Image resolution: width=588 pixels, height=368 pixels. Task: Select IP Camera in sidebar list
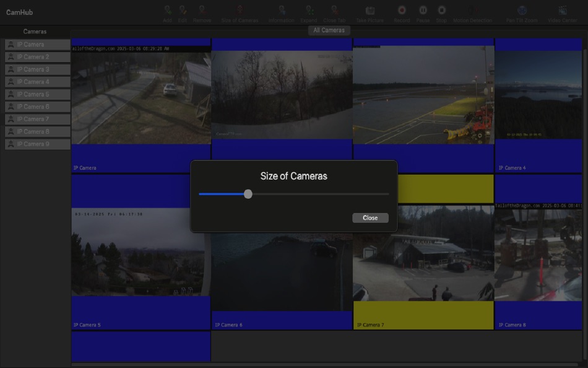(x=38, y=45)
